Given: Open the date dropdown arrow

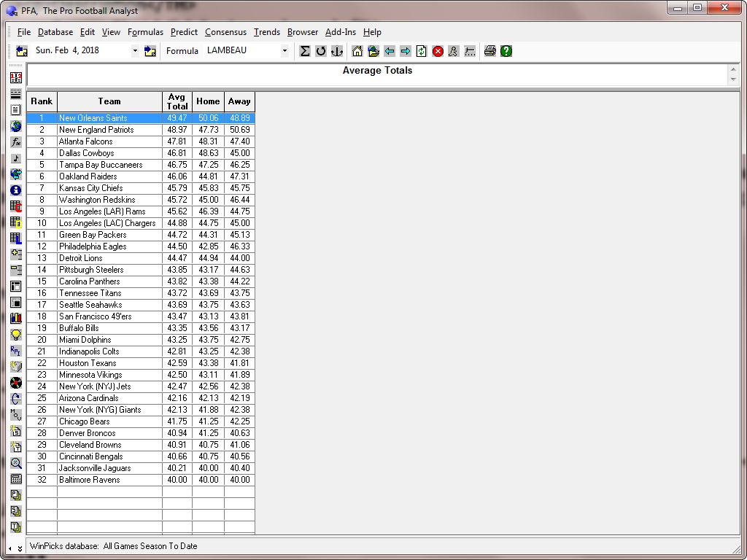Looking at the screenshot, I should pyautogui.click(x=135, y=51).
